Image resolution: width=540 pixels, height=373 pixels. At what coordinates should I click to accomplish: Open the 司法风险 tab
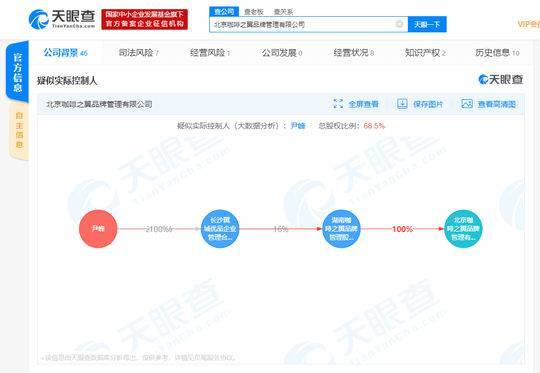[138, 53]
